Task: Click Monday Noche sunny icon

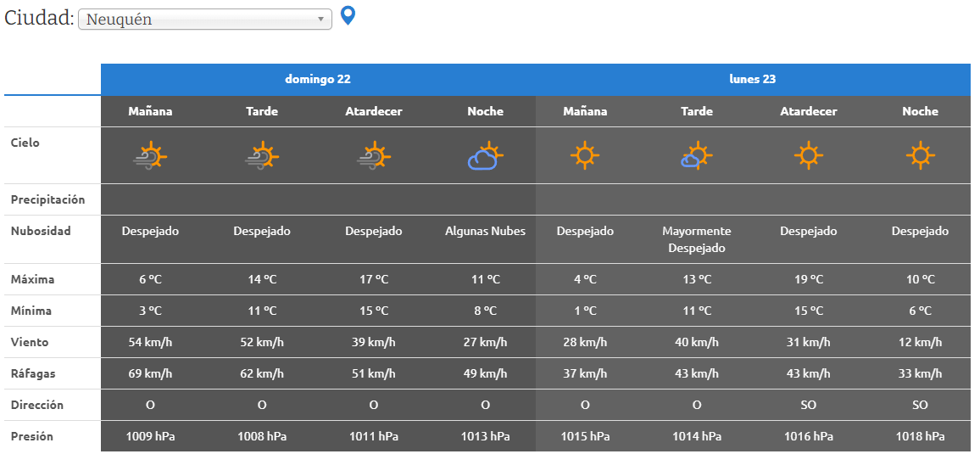Action: pos(920,156)
